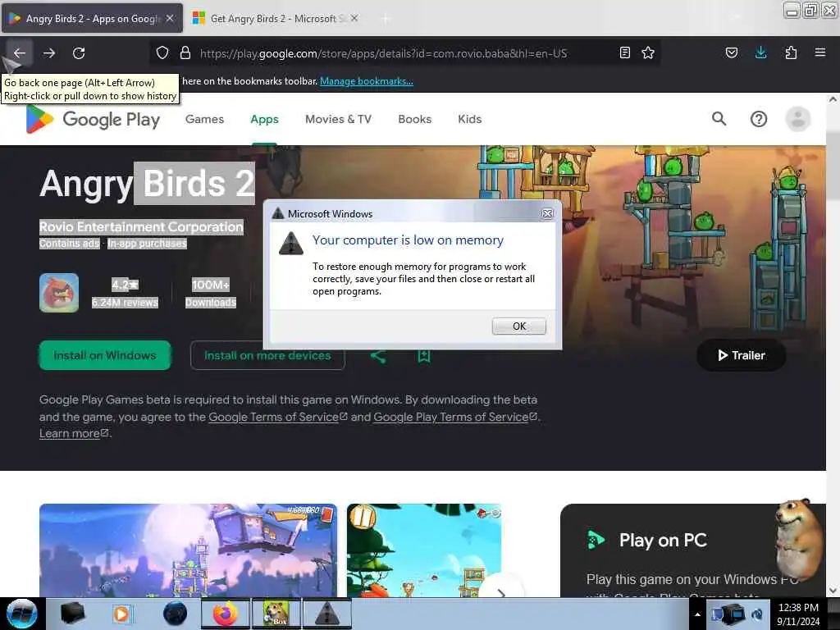Click Install on Windows button
Screen dimensions: 840x630
coord(105,355)
